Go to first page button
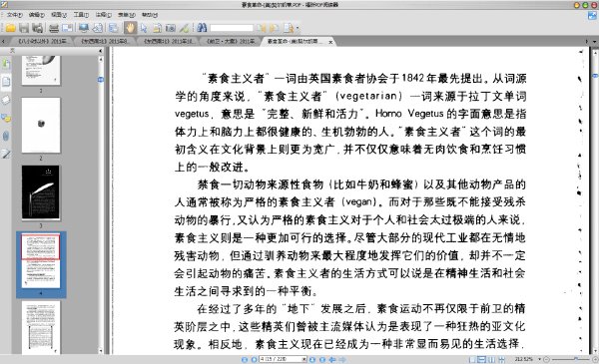The width and height of the screenshot is (599, 364). (x=245, y=359)
